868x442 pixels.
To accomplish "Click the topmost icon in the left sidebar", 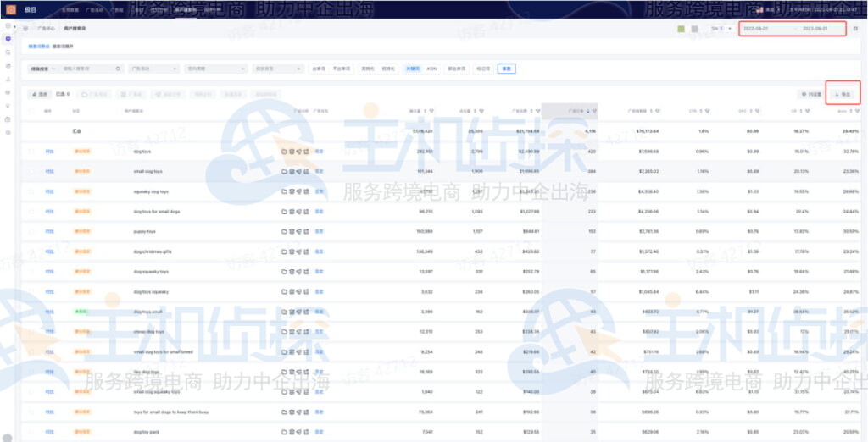I will point(7,26).
